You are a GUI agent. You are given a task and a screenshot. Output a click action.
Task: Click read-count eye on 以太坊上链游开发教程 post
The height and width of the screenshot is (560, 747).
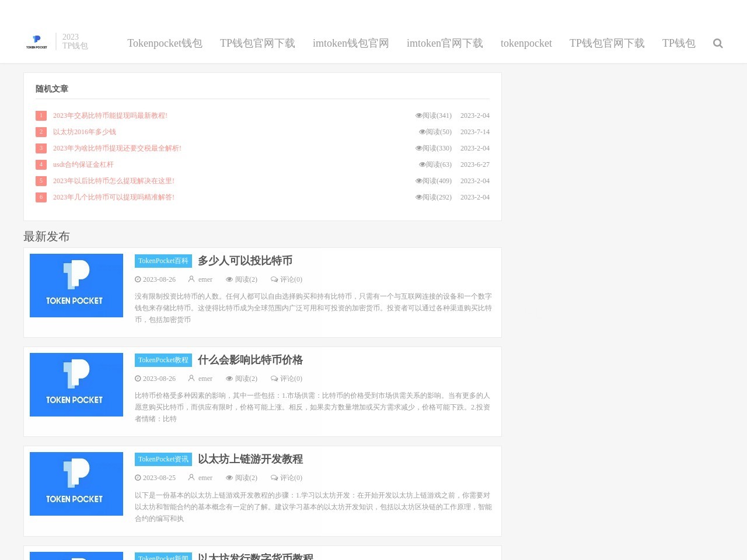coord(229,478)
